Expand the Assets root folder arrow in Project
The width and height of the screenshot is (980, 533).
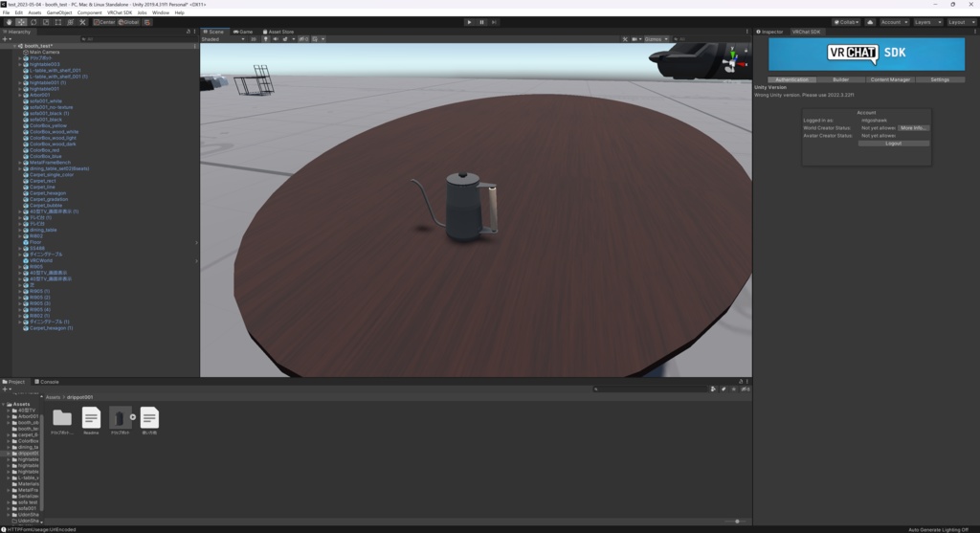(x=4, y=404)
